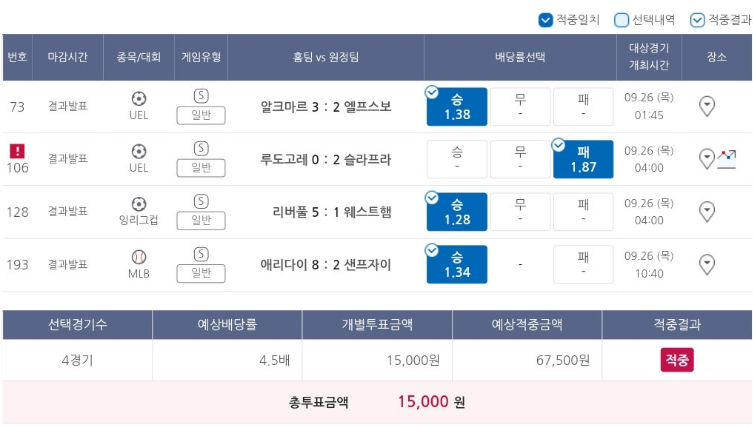The width and height of the screenshot is (753, 426).
Task: Open location pin for Liverpool match 128
Action: [706, 212]
